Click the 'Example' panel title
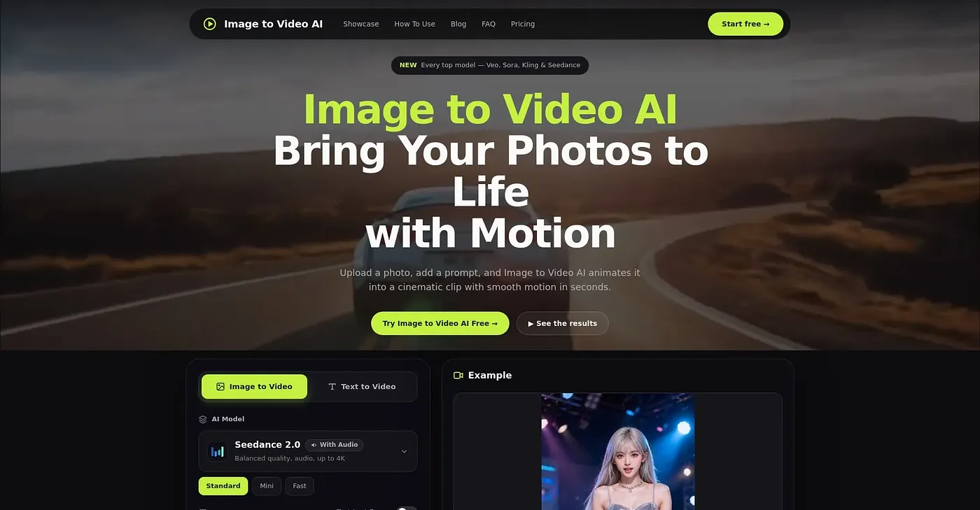The image size is (980, 510). 490,376
